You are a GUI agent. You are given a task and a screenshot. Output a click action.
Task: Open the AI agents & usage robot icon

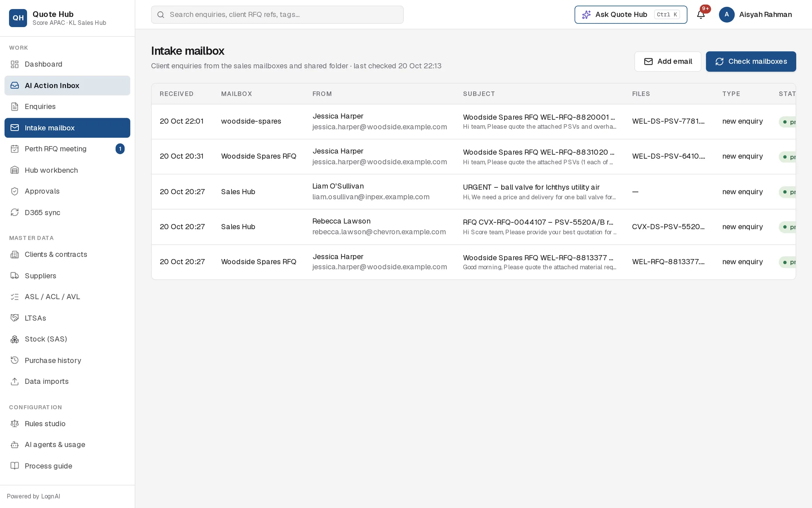[15, 445]
